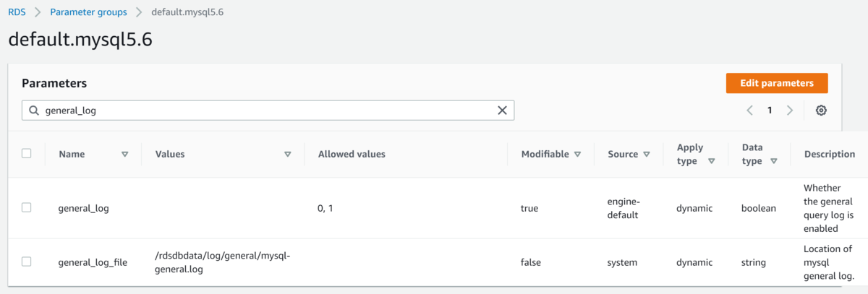Image resolution: width=868 pixels, height=294 pixels.
Task: Click dynamic apply type in general_log_file row
Action: [694, 262]
